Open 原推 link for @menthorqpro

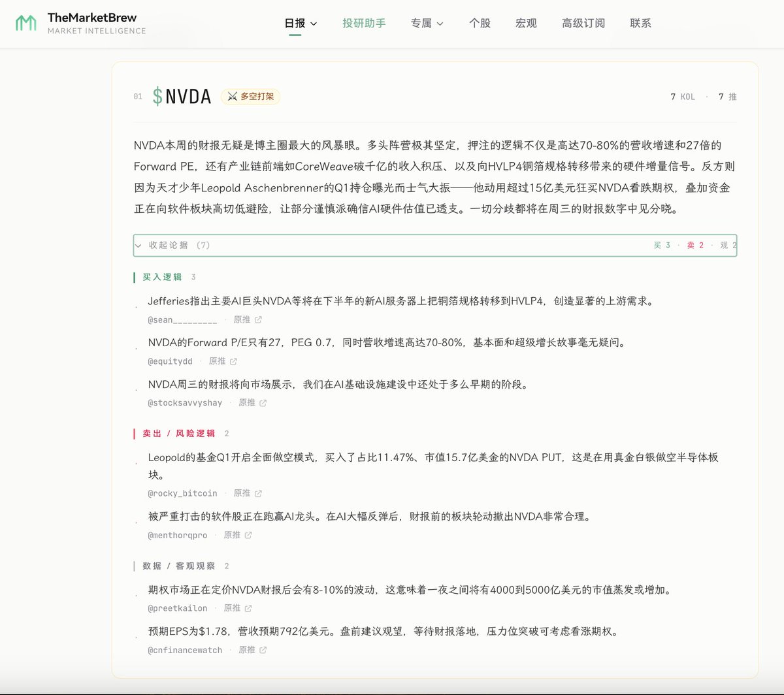(232, 535)
